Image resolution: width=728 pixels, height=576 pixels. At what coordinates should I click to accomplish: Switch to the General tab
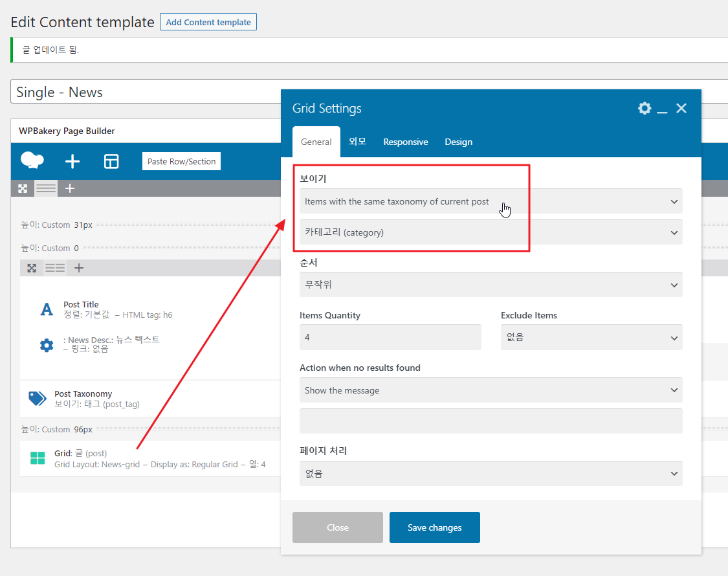pos(316,142)
